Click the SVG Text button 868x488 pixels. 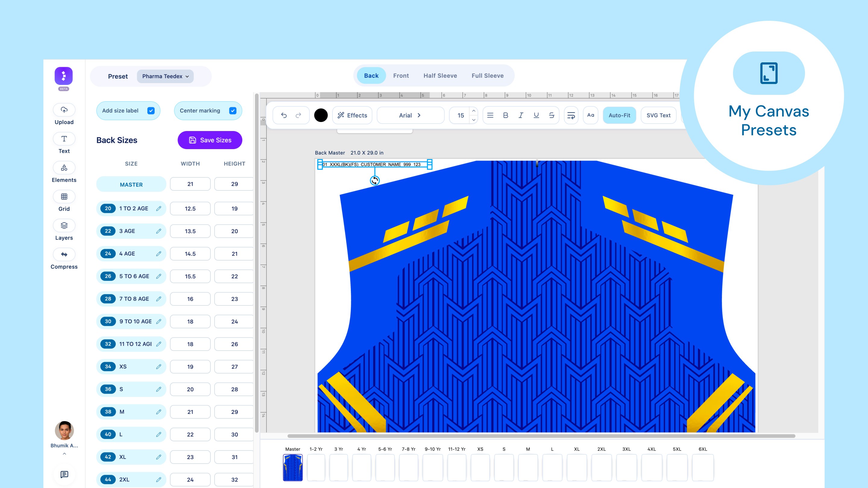click(659, 115)
